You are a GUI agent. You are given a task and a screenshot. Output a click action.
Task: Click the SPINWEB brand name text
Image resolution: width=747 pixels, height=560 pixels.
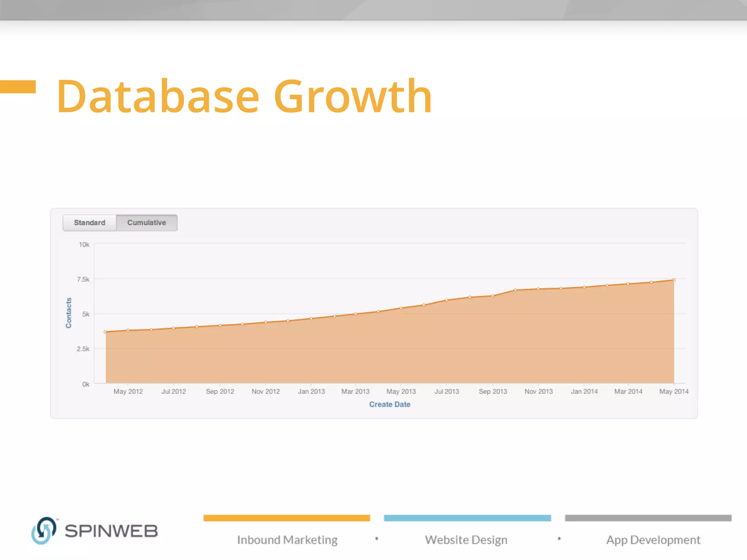click(x=111, y=531)
